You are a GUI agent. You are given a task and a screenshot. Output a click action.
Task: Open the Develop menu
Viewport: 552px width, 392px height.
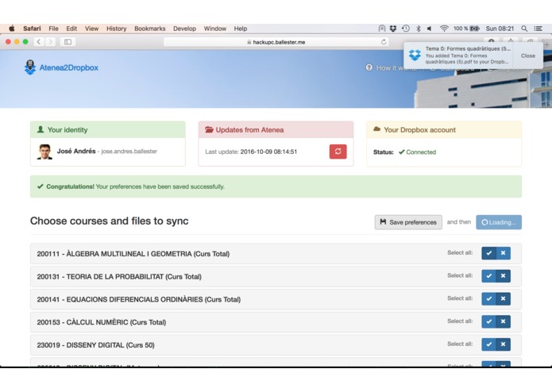(x=184, y=29)
